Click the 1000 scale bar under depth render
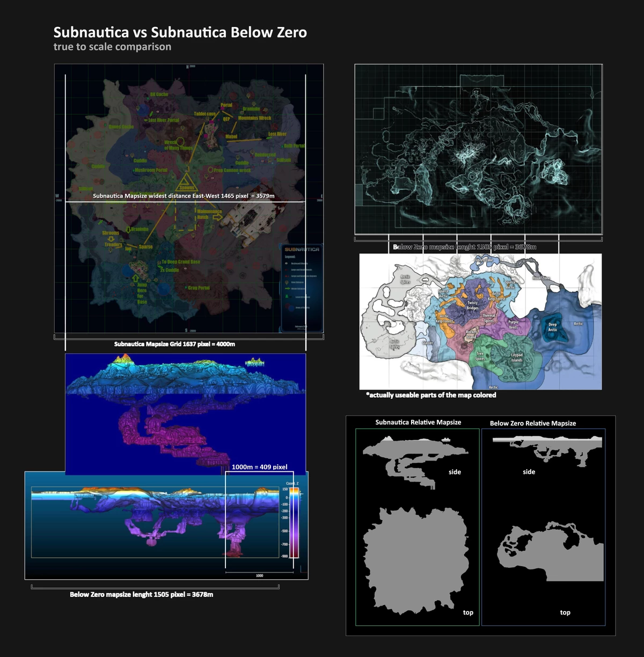This screenshot has height=657, width=644. (259, 574)
